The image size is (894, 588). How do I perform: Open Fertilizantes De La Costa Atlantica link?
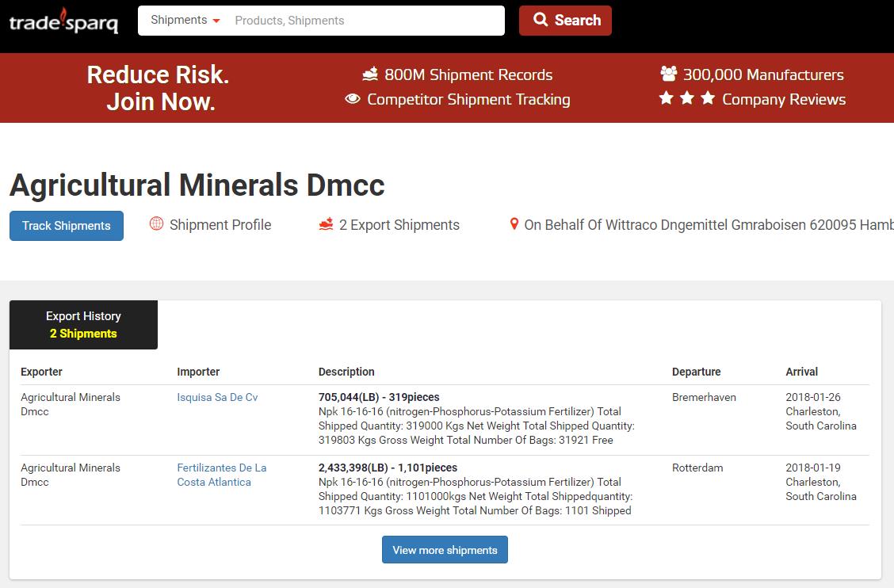click(x=221, y=475)
